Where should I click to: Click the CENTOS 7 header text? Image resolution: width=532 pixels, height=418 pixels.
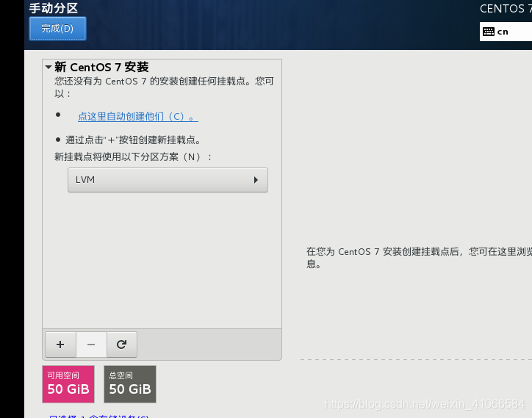506,9
